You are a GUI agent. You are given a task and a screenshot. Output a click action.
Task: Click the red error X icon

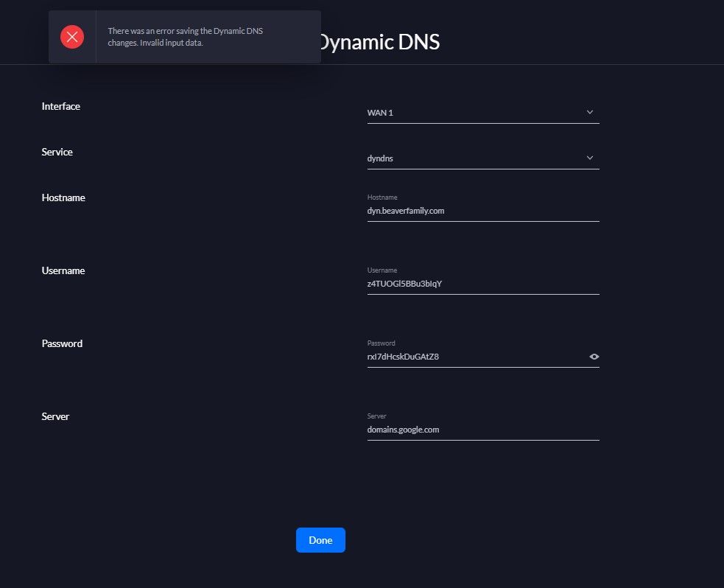(72, 37)
